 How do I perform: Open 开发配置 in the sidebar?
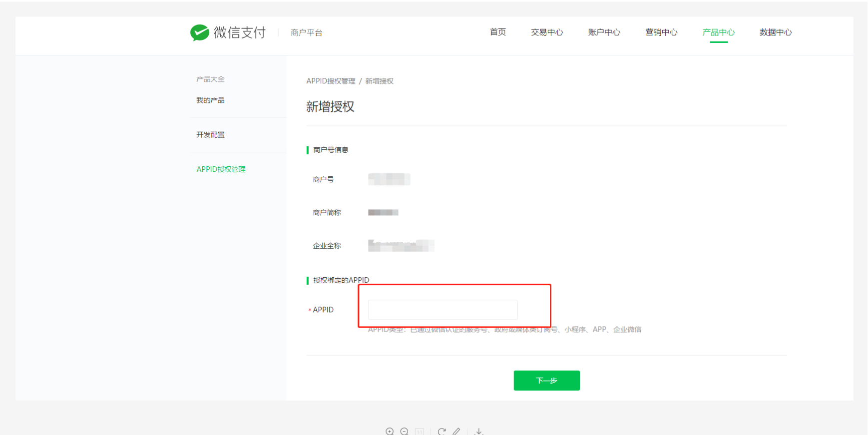coord(210,135)
